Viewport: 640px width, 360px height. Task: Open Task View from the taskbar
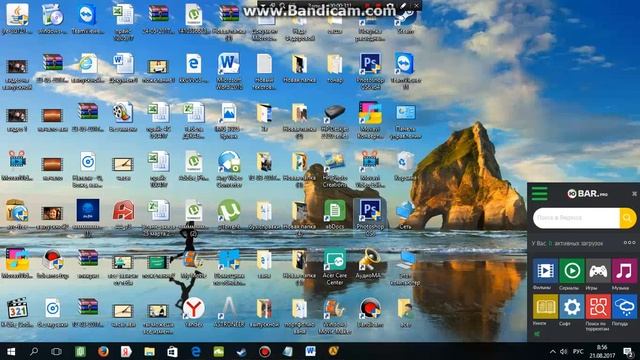[56, 351]
